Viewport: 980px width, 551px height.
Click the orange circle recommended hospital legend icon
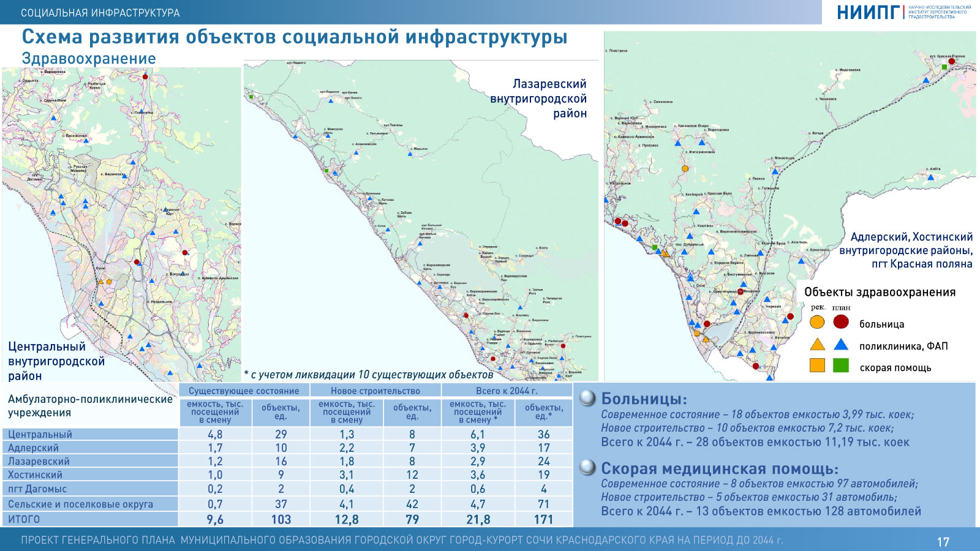coord(817,322)
